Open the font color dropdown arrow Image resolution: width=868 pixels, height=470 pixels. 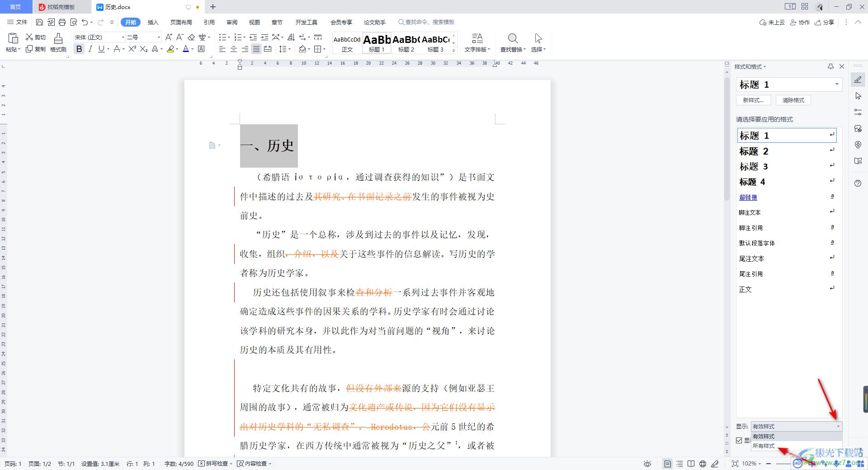pyautogui.click(x=192, y=49)
